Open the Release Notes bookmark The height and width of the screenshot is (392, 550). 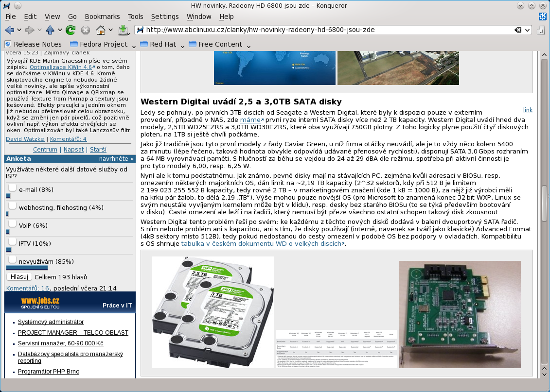point(34,44)
